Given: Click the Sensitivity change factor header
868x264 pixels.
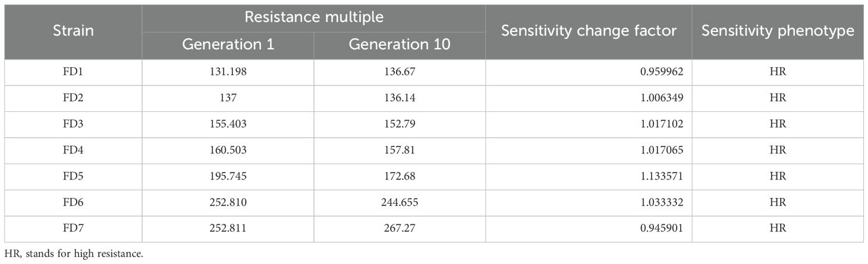Looking at the screenshot, I should (x=589, y=32).
